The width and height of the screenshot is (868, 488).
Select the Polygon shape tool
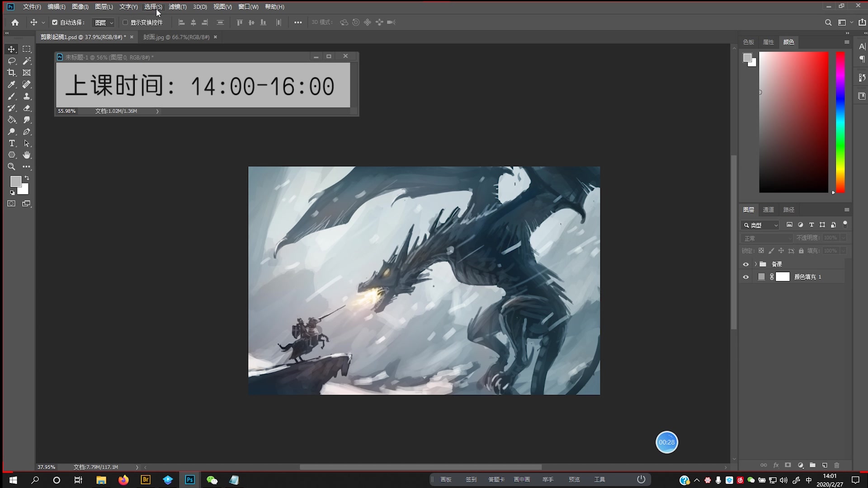tap(11, 155)
